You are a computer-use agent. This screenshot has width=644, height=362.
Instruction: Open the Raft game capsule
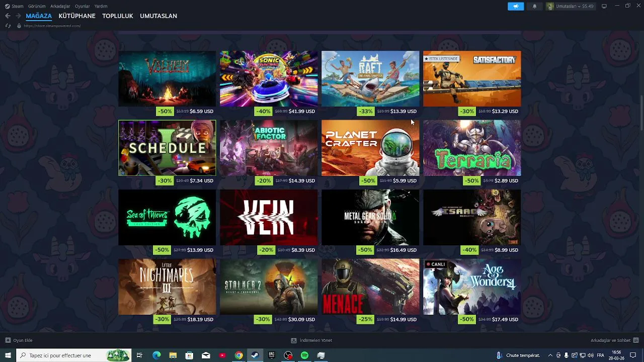(x=370, y=78)
